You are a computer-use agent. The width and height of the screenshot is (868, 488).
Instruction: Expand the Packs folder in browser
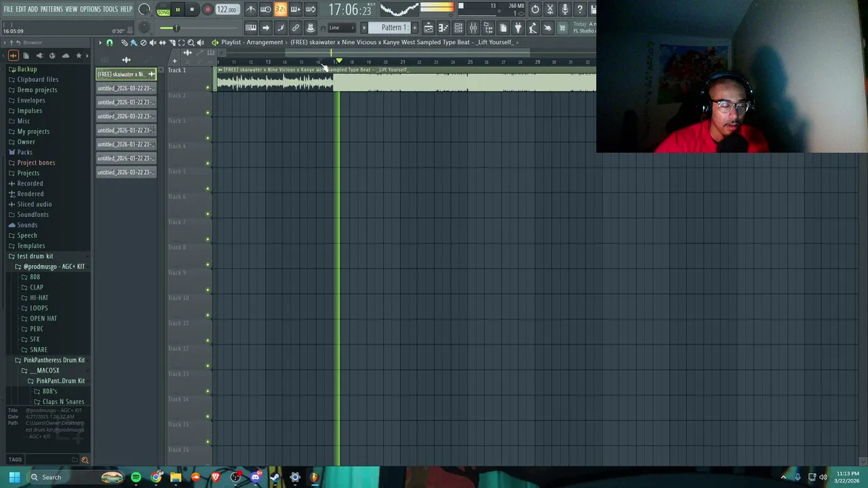[24, 152]
